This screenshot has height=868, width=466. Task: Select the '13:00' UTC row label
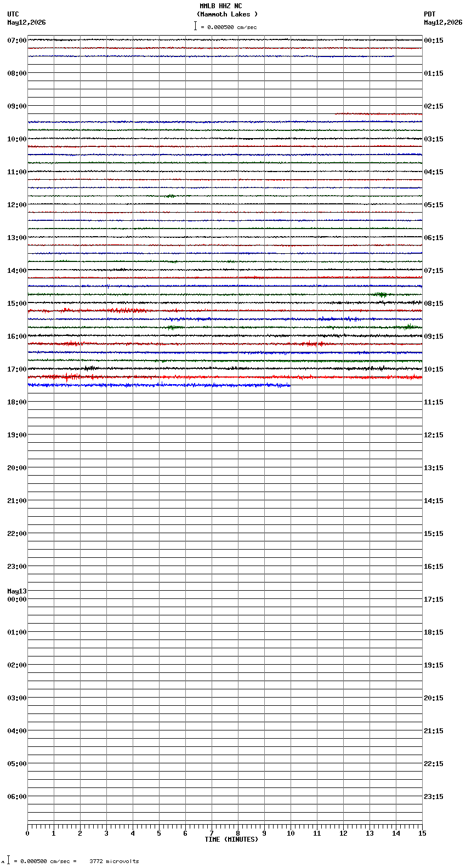pos(17,238)
